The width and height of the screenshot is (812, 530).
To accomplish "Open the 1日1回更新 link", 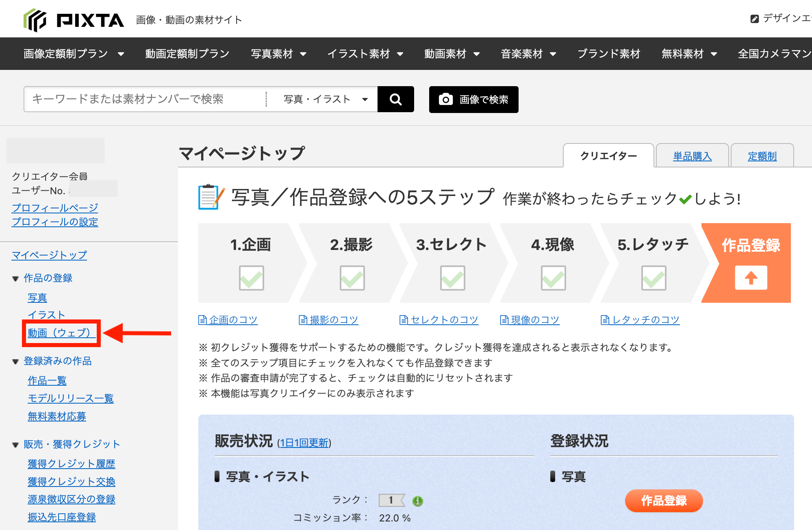I will click(x=304, y=443).
